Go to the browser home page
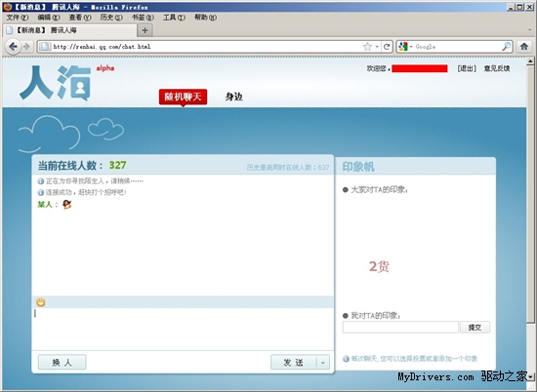Image resolution: width=537 pixels, height=392 pixels. [524, 47]
